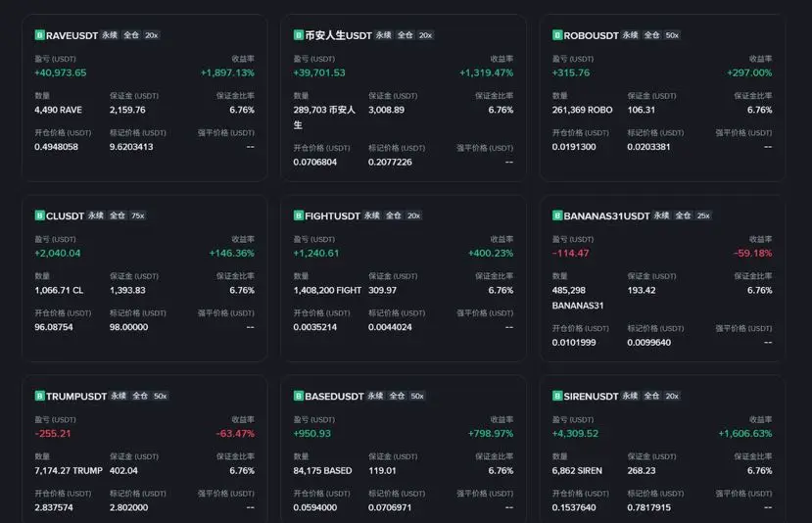
Task: Click the 20x leverage tag on RAVEUSDT
Action: pos(151,35)
